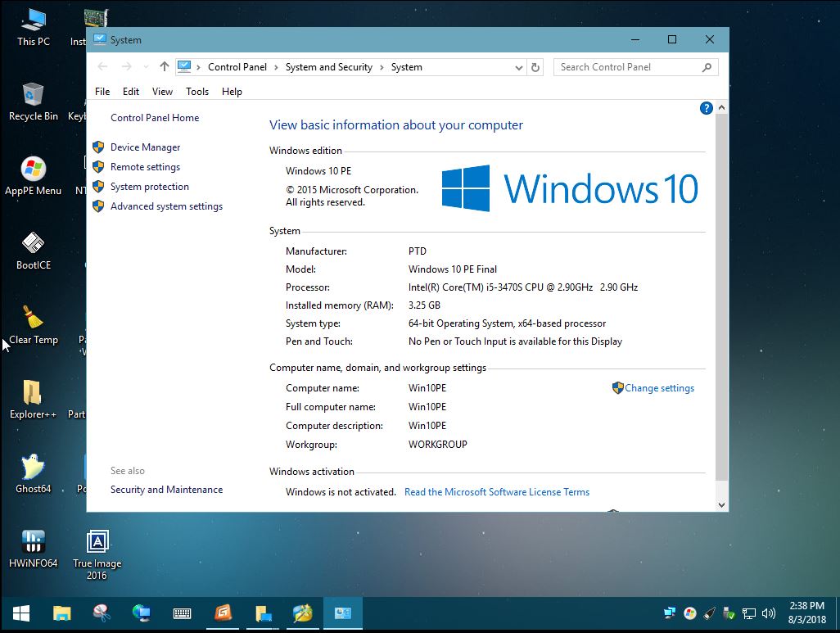
Task: Launch True Image 2016 shortcut
Action: 97,555
